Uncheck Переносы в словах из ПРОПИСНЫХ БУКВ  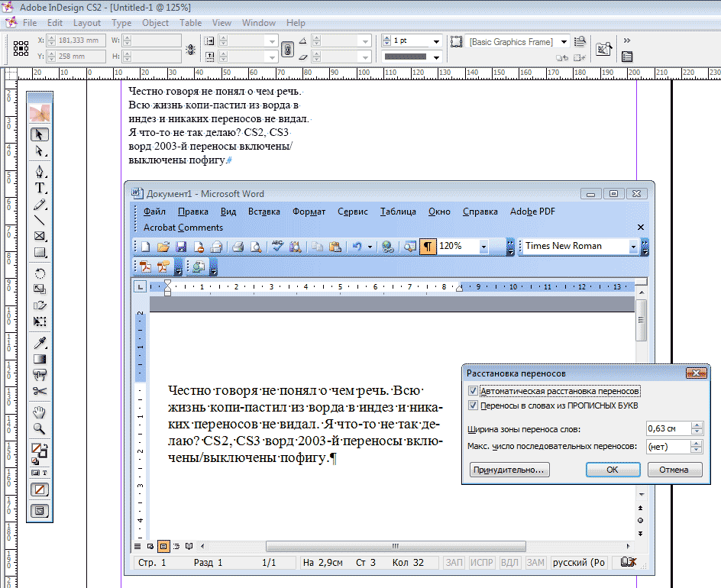click(473, 405)
